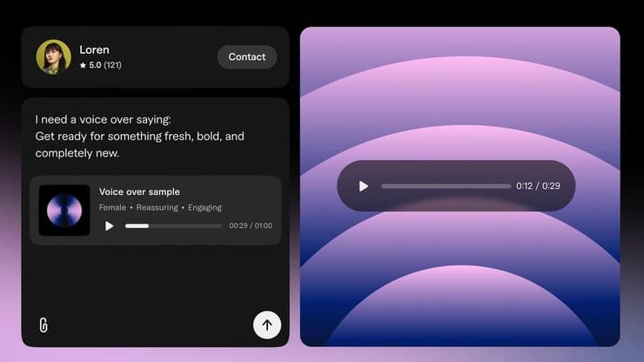The image size is (644, 362).
Task: Click the 0:12 / 0:29 time readout
Action: coord(538,186)
